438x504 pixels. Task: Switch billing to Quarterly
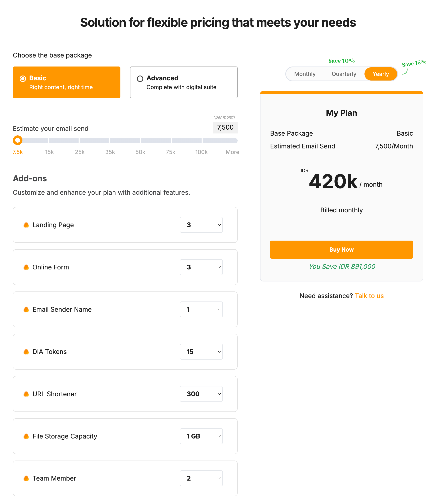344,74
